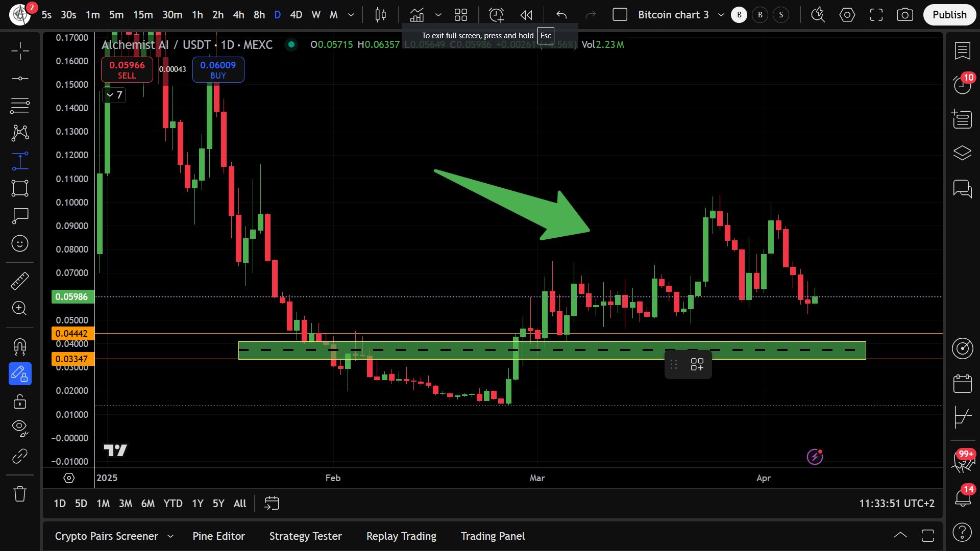The image size is (980, 551).
Task: Click the Publish button
Action: (949, 15)
